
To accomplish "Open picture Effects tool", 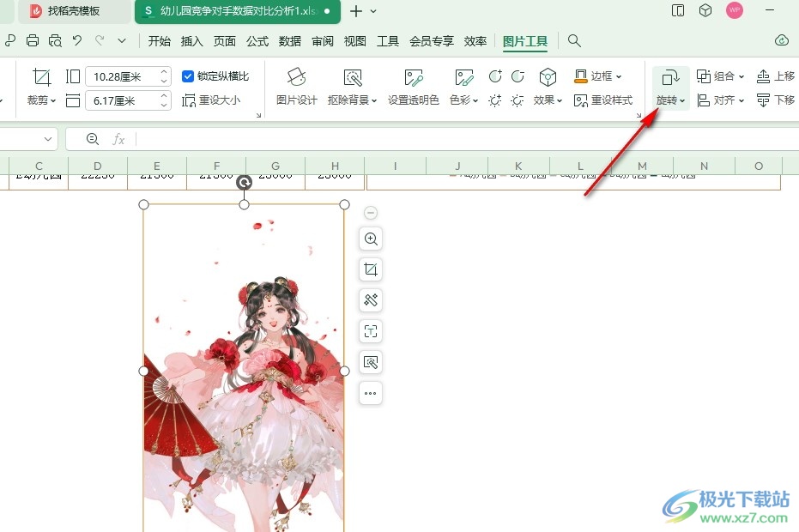I will 548,88.
